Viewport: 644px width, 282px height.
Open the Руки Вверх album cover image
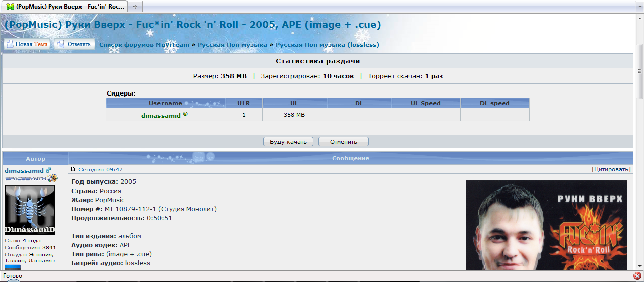tap(546, 225)
